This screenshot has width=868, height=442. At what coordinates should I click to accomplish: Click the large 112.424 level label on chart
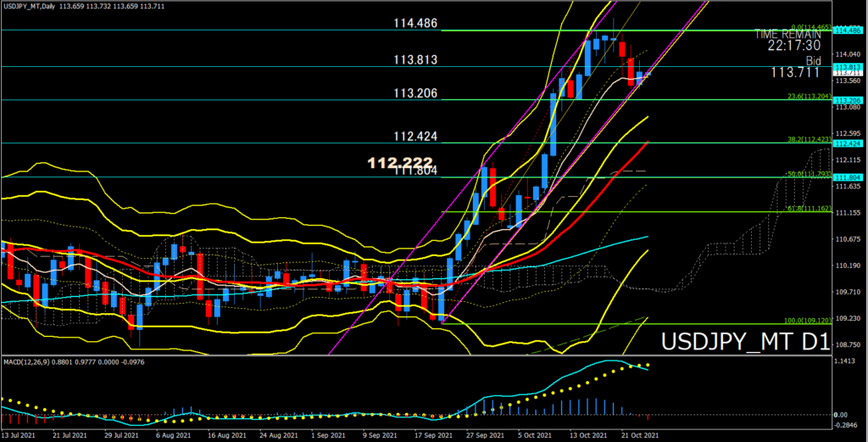415,137
